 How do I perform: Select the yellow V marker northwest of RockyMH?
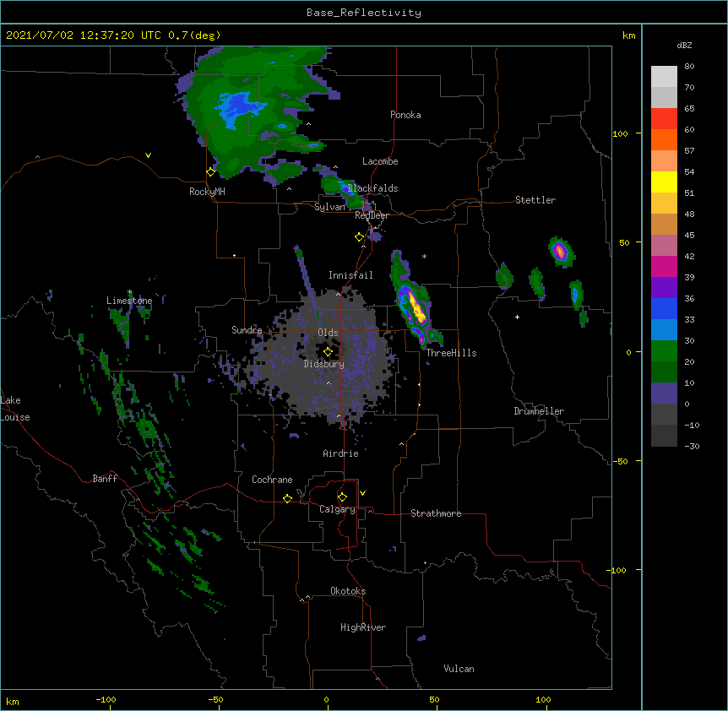148,155
